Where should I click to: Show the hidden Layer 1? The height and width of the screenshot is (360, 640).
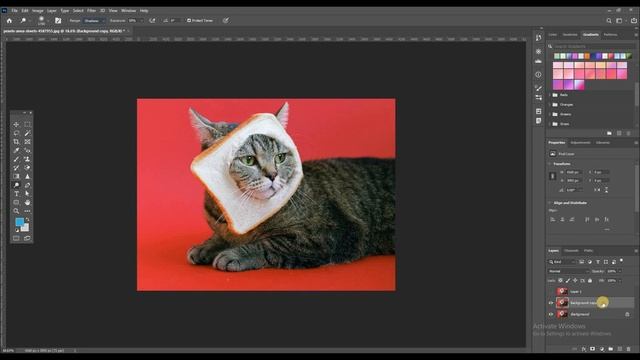(551, 291)
